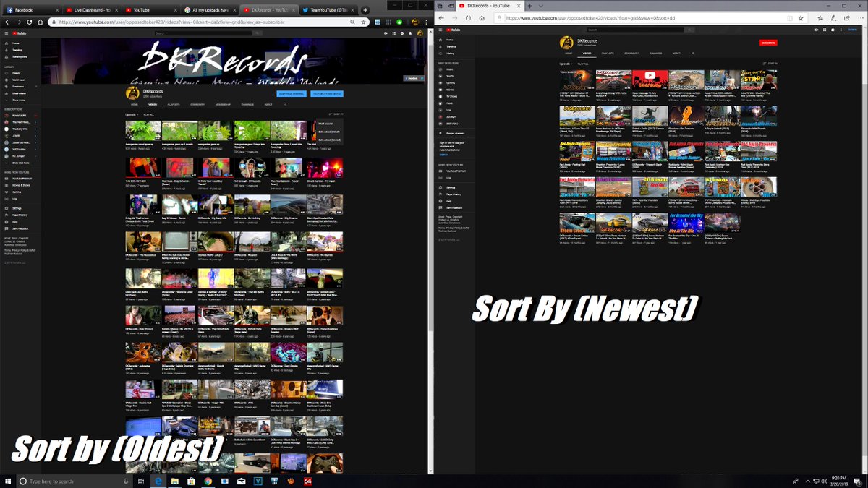
Task: Expand Edge tab list chevron
Action: (x=541, y=6)
